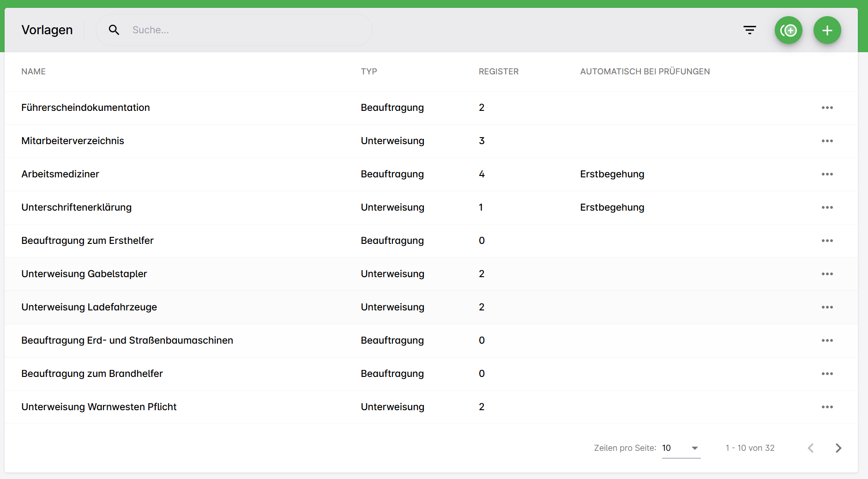This screenshot has width=868, height=479.
Task: Select Beauftragung Erd- und Straßenbaumaschinen row
Action: (x=127, y=340)
